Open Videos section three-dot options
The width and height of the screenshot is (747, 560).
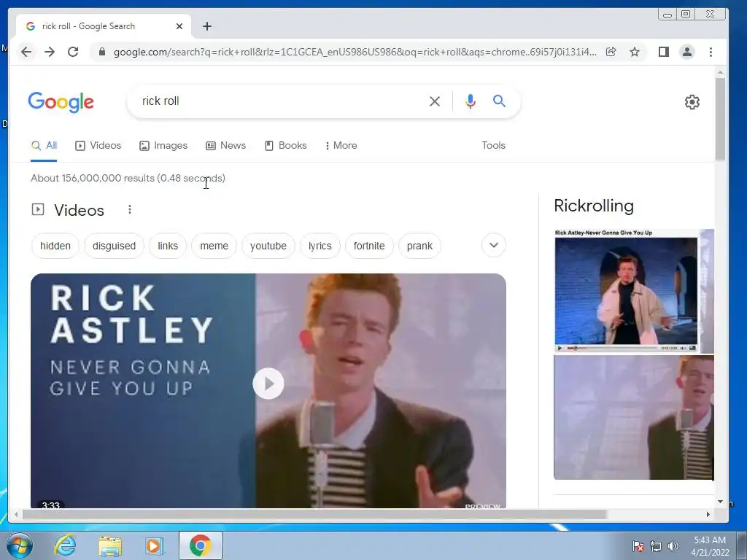(x=130, y=209)
